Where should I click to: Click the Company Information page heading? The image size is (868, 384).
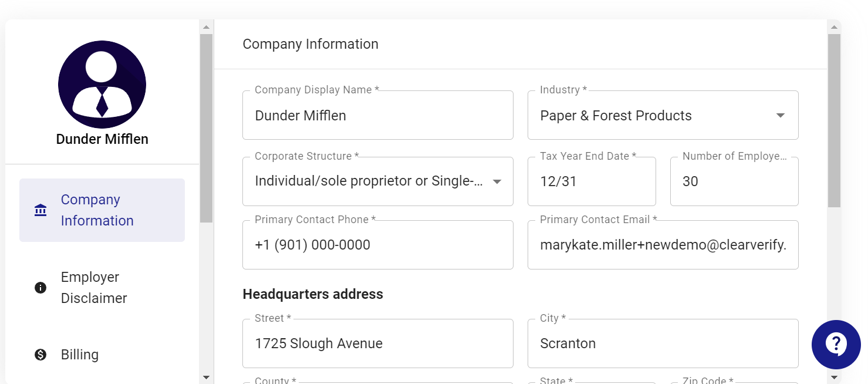(310, 44)
